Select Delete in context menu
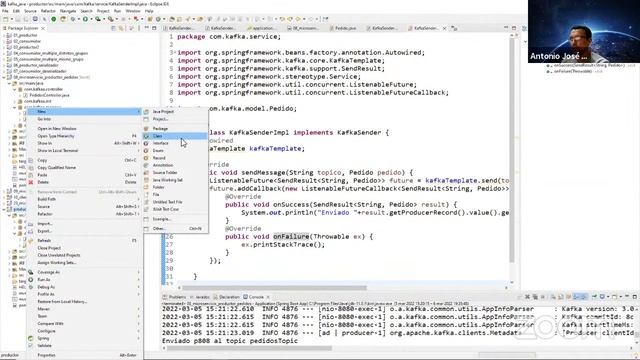 84,182
